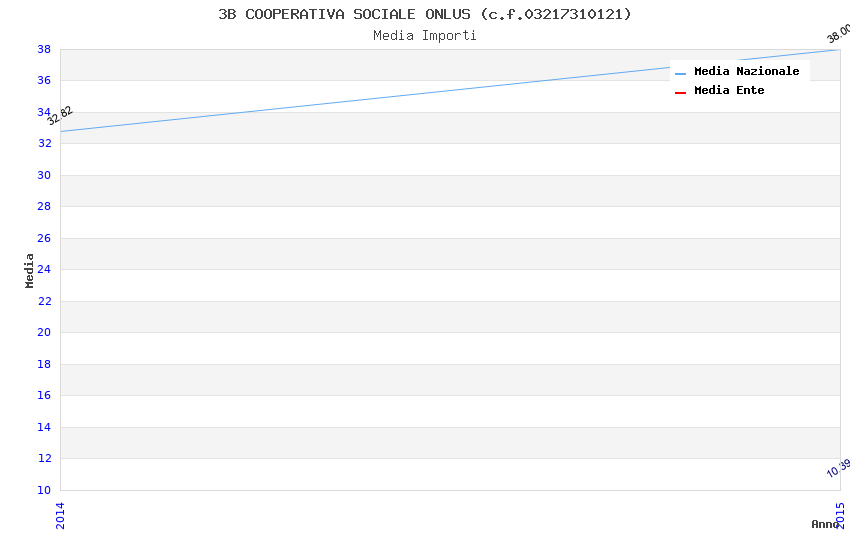The width and height of the screenshot is (850, 550).
Task: Select the Anno x-axis title
Action: (825, 524)
